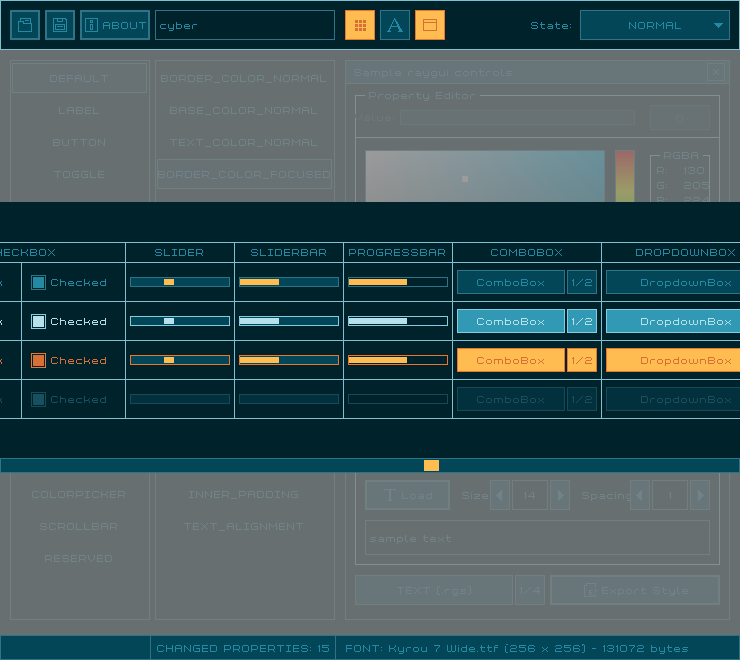Viewport: 740px width, 660px height.
Task: Select DEFAULT in the controls list
Action: coord(79,78)
